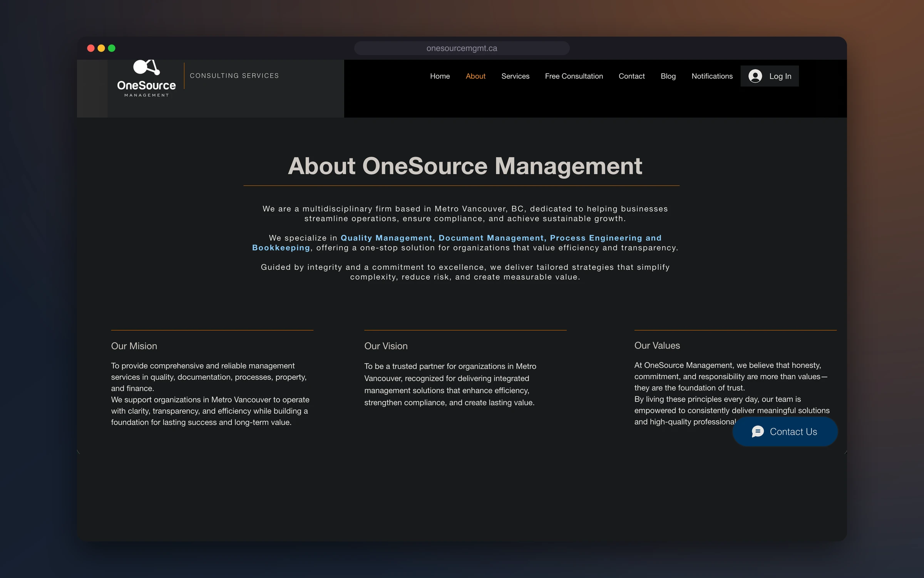This screenshot has height=578, width=924.
Task: Click the 'Our Mision' heading
Action: click(x=134, y=346)
